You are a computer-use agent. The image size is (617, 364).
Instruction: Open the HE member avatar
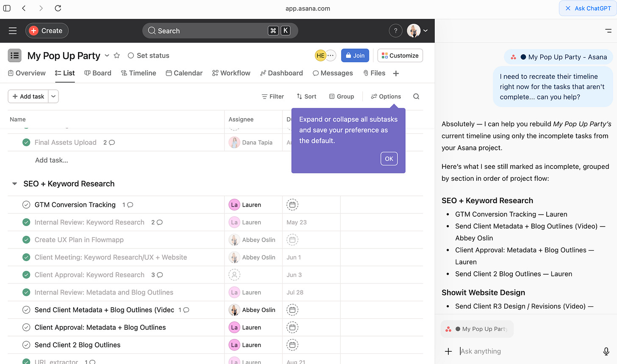[320, 55]
